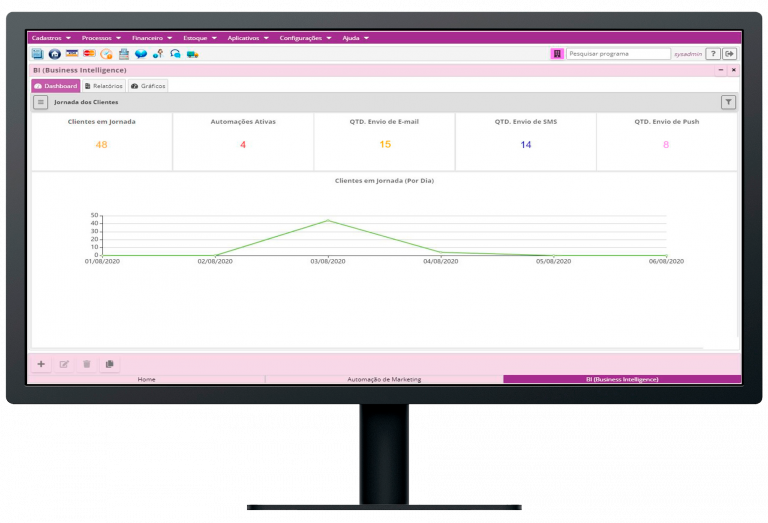Click QTD. Envio de E-mail value 15
The width and height of the screenshot is (768, 523).
(x=385, y=144)
